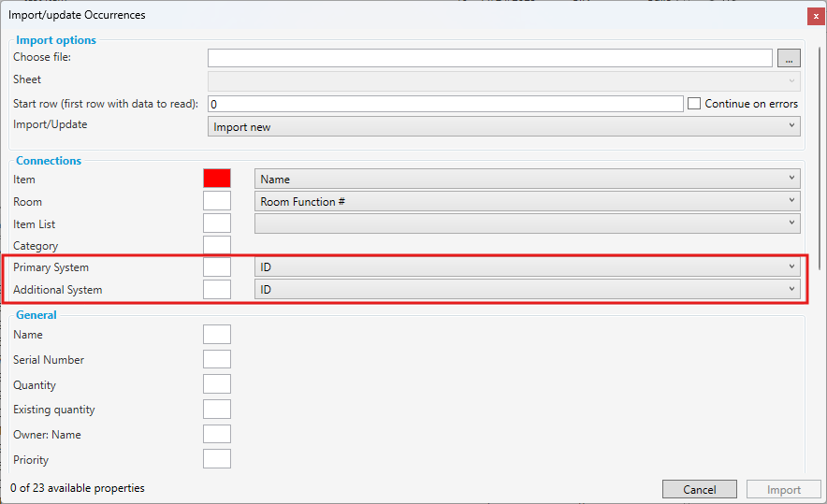
Task: Select the Category column box
Action: [x=217, y=246]
